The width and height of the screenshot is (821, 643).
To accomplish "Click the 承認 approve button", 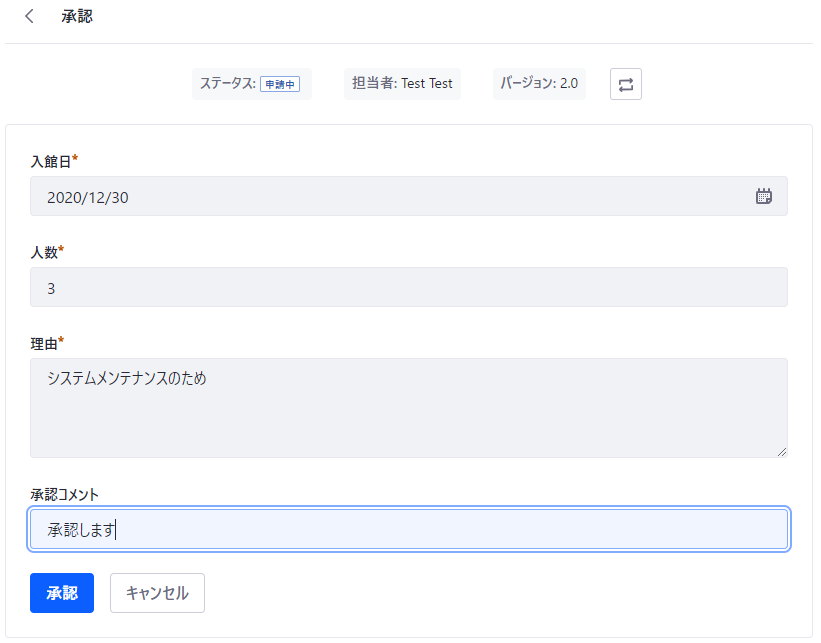I will pyautogui.click(x=62, y=593).
